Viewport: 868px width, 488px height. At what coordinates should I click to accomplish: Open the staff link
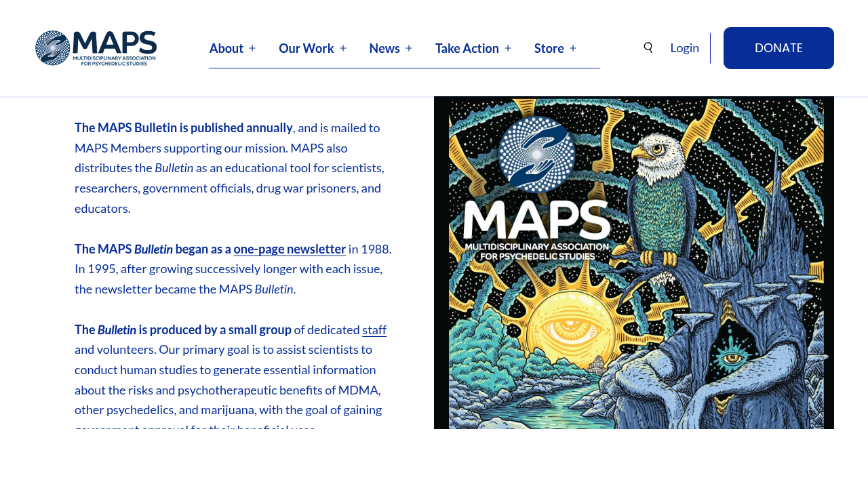[374, 330]
